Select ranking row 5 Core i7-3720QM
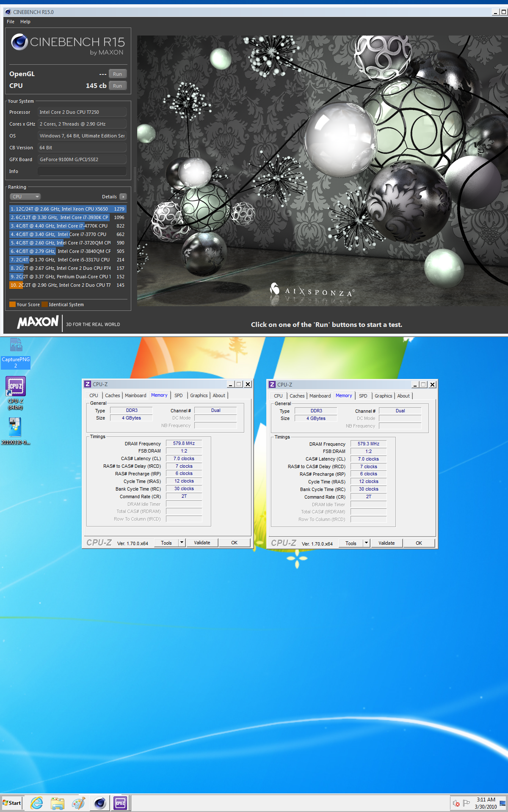The width and height of the screenshot is (508, 812). 68,243
